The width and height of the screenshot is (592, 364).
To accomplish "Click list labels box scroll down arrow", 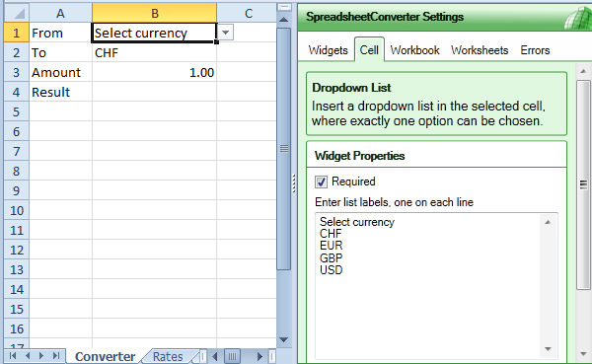I will click(549, 349).
